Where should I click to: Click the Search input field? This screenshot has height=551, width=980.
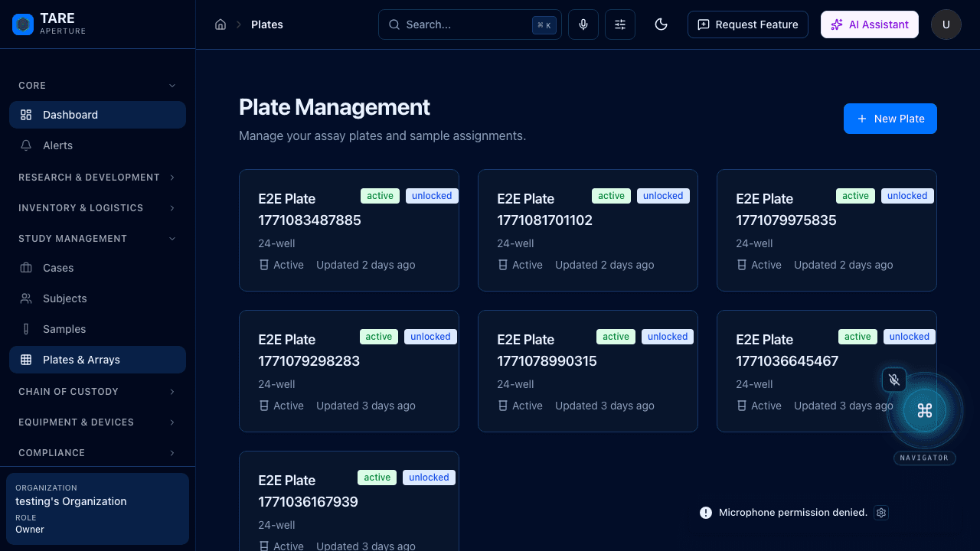[x=459, y=24]
